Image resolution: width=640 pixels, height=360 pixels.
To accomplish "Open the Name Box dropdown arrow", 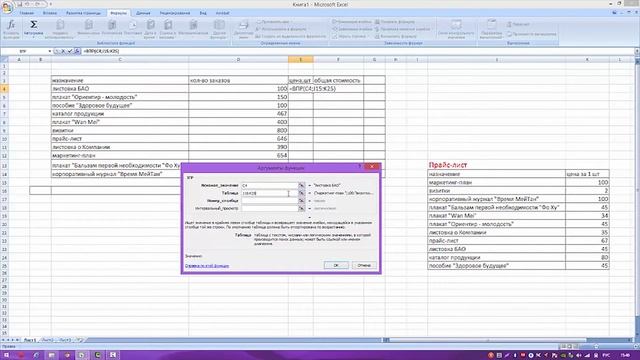I will [x=49, y=51].
